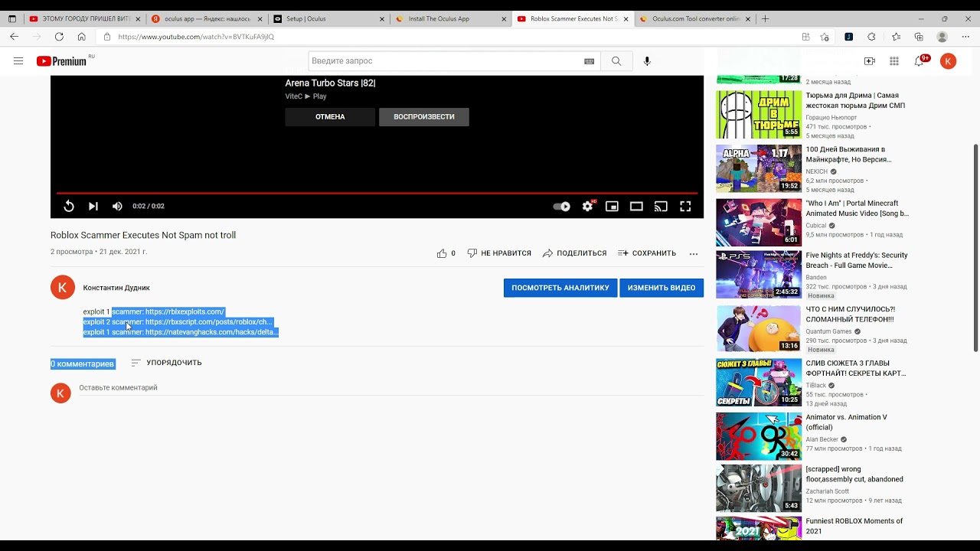
Task: Add this page to favorites star
Action: [825, 37]
